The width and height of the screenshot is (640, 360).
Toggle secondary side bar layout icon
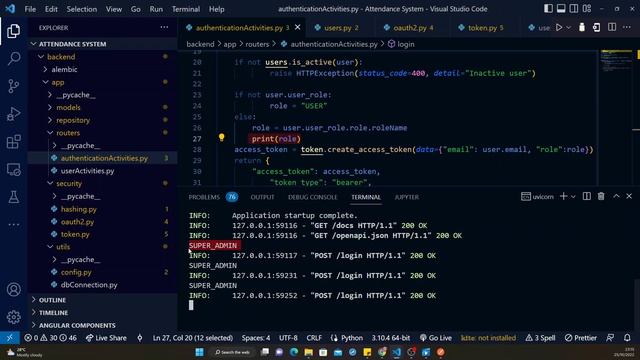573,9
